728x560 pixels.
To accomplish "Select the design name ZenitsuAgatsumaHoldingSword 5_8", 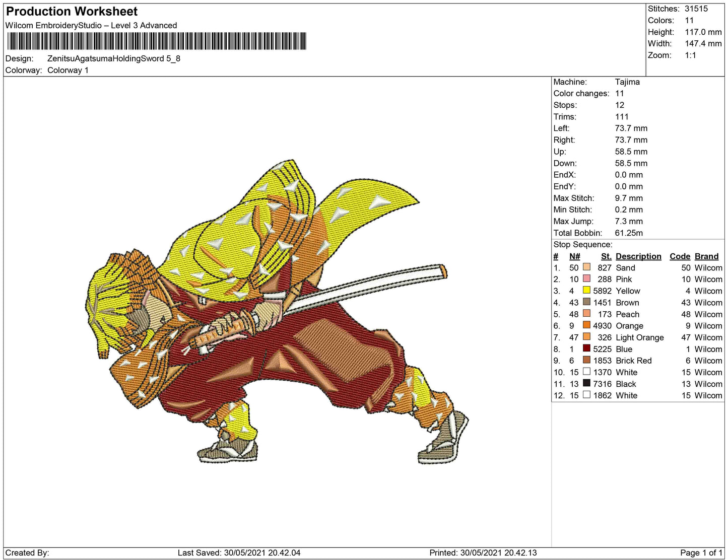I will click(x=114, y=58).
